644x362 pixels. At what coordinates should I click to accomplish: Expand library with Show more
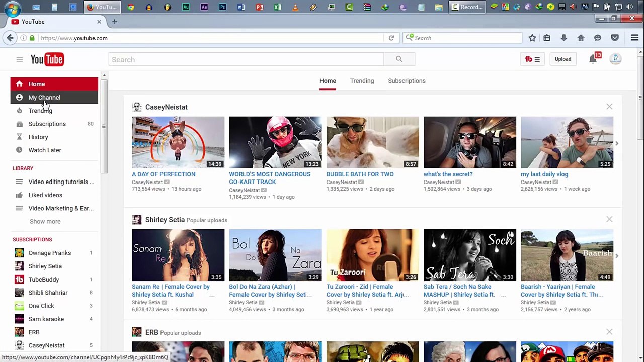tap(45, 221)
